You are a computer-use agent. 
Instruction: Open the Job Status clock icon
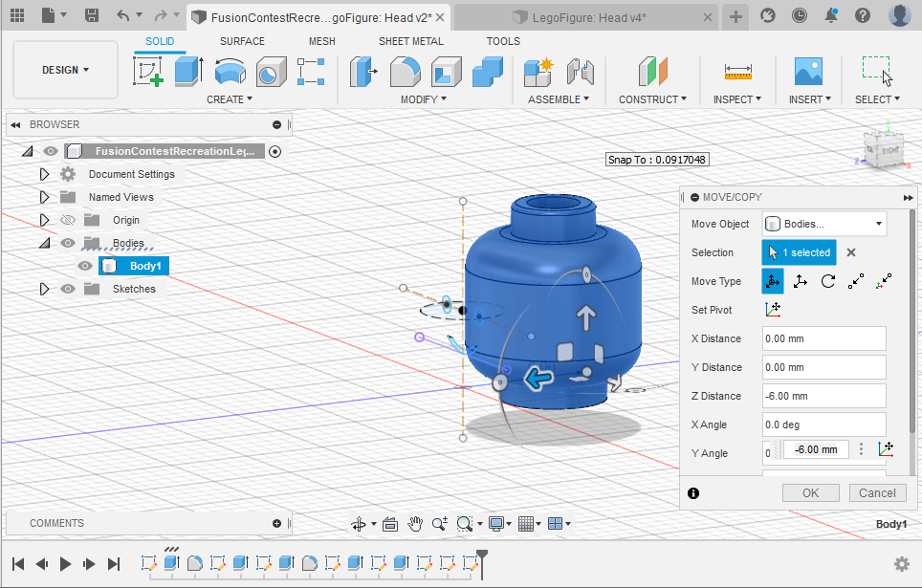click(800, 15)
